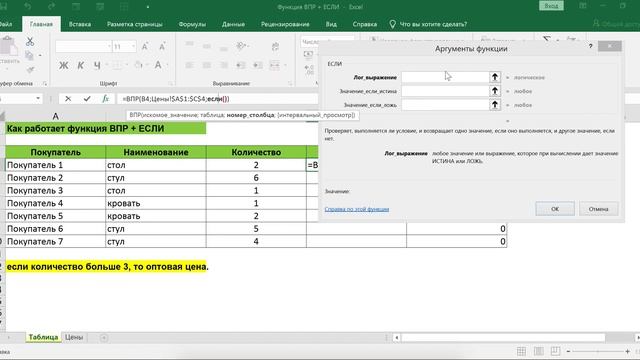The image size is (640, 360).
Task: Click the align middle icon
Action: (x=207, y=46)
